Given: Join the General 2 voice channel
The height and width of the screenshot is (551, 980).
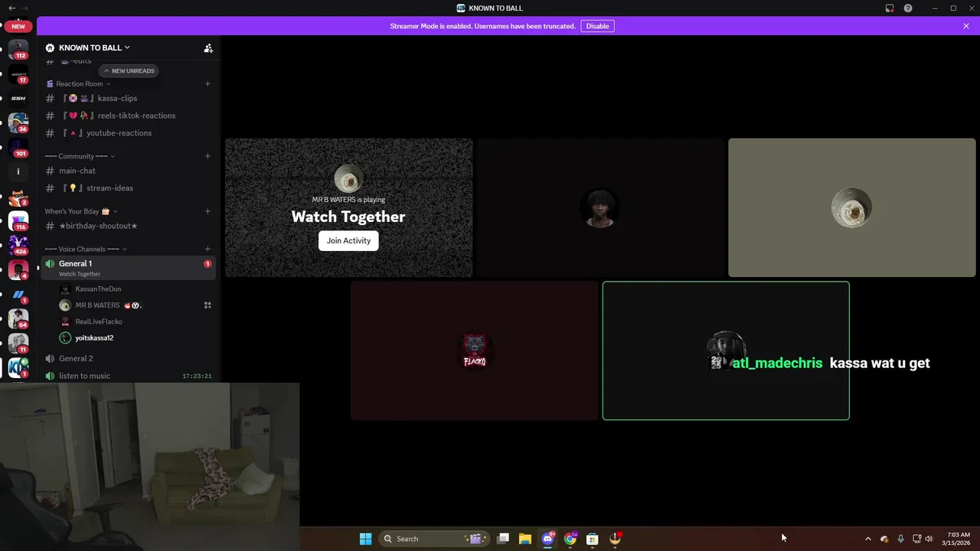Looking at the screenshot, I should click(x=129, y=358).
